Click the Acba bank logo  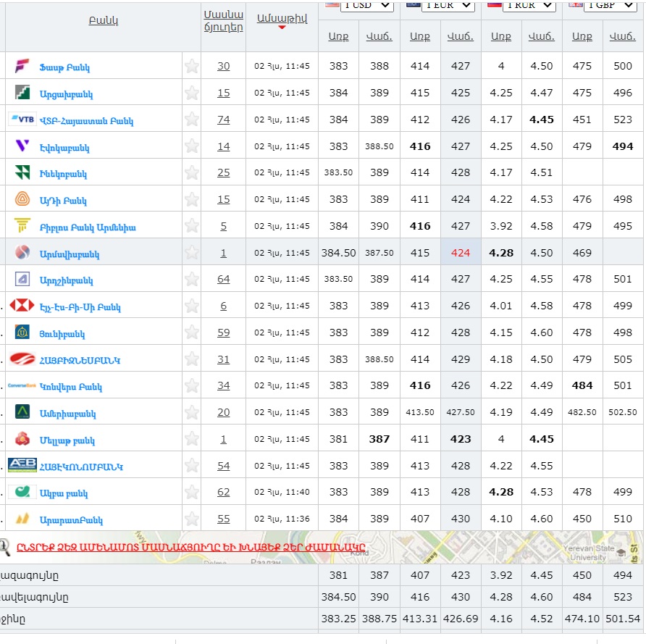coord(22,492)
